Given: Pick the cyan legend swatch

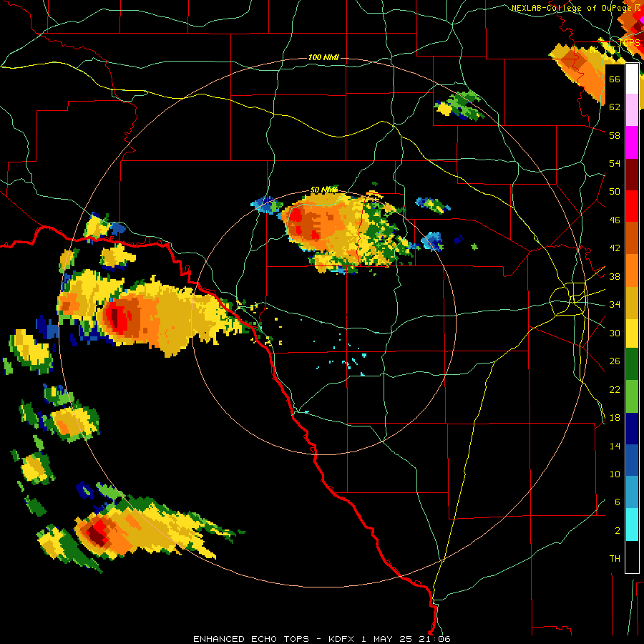Looking at the screenshot, I should [632, 525].
